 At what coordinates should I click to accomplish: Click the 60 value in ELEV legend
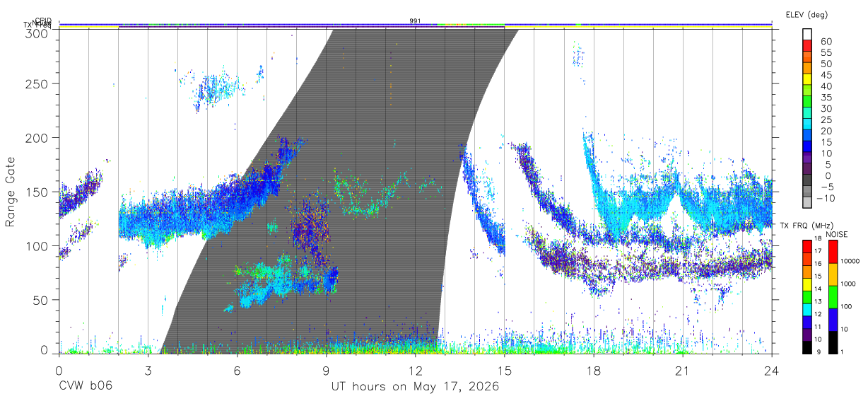click(x=826, y=42)
